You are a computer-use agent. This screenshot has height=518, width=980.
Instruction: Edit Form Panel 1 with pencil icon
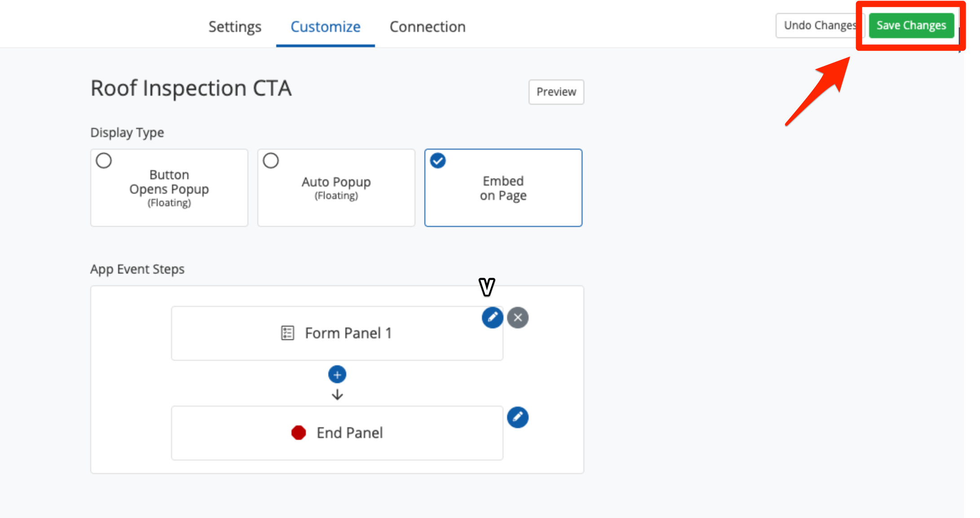pyautogui.click(x=492, y=318)
